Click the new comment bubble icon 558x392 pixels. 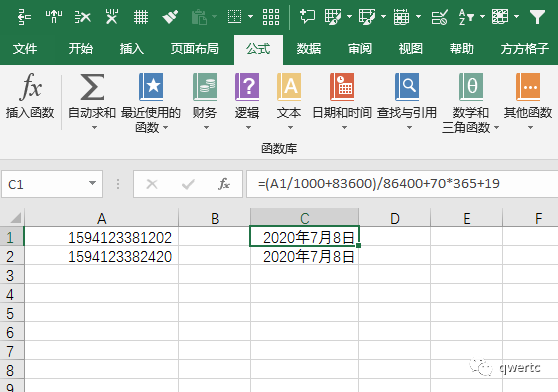[307, 17]
